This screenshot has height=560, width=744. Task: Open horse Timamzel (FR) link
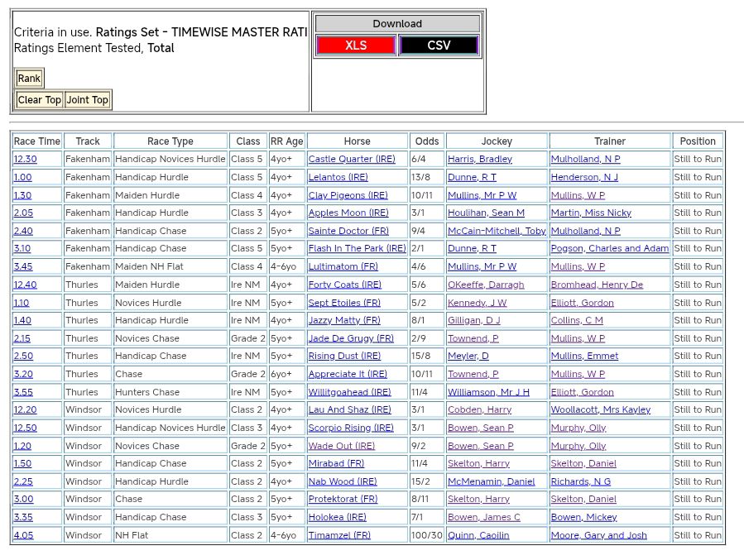339,535
